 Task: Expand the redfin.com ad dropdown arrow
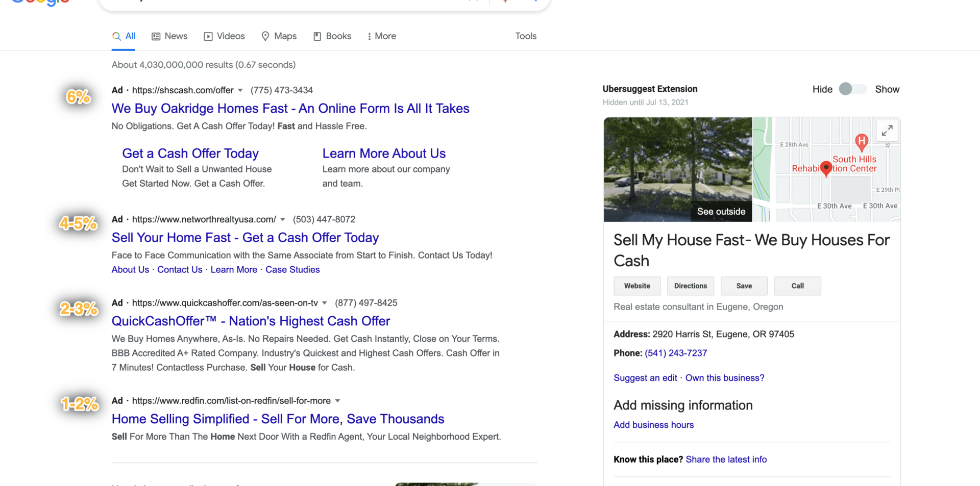pos(337,401)
